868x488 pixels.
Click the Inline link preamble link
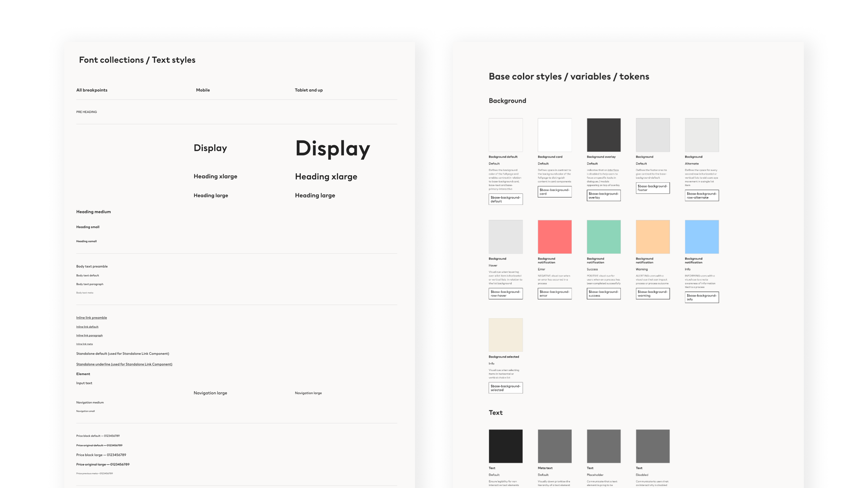click(92, 318)
